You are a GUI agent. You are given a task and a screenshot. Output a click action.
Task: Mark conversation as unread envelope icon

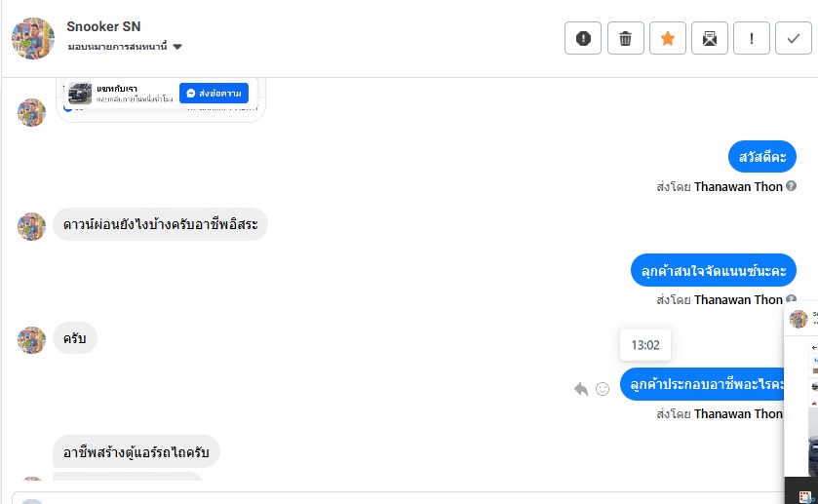click(x=710, y=38)
